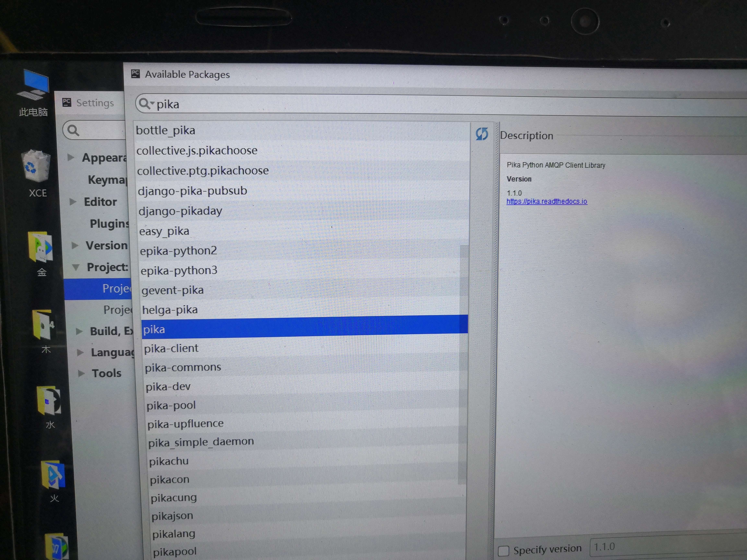
Task: Expand the Appearance settings node
Action: 71,157
